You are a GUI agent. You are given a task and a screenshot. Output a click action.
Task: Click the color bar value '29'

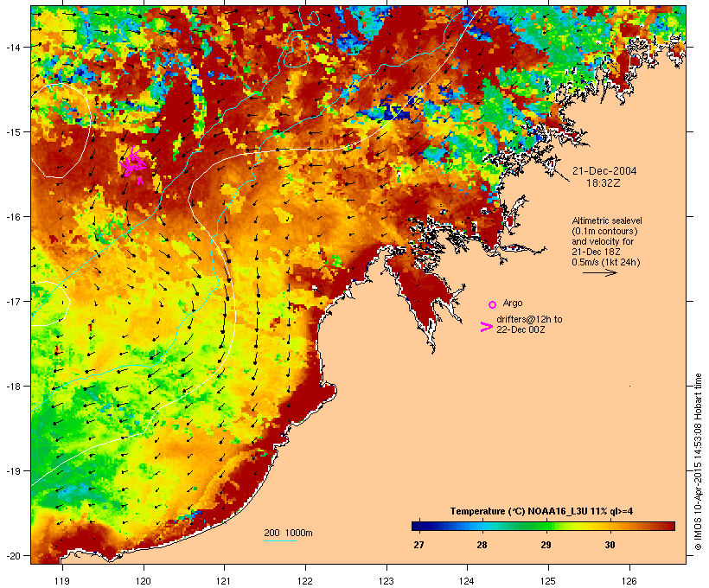546,545
